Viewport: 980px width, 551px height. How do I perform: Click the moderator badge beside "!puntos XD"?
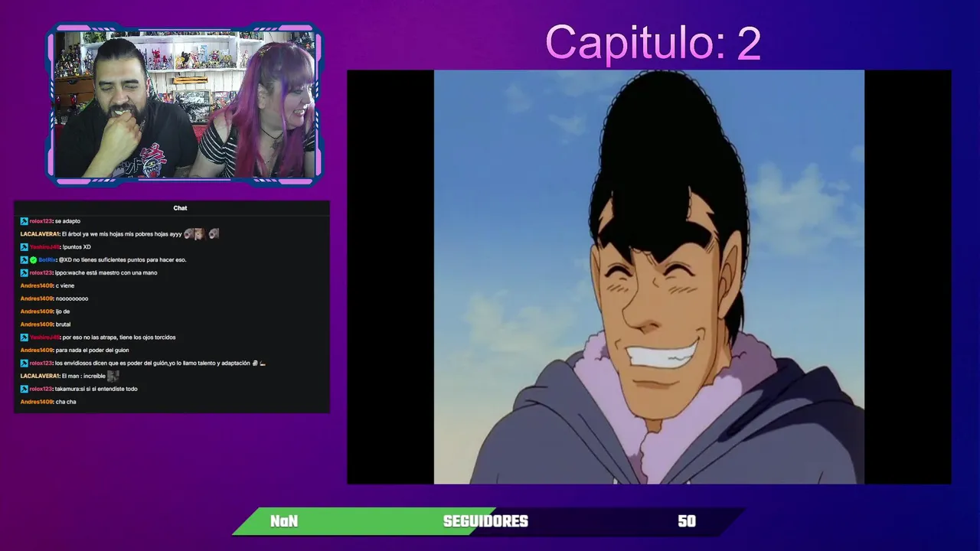24,247
